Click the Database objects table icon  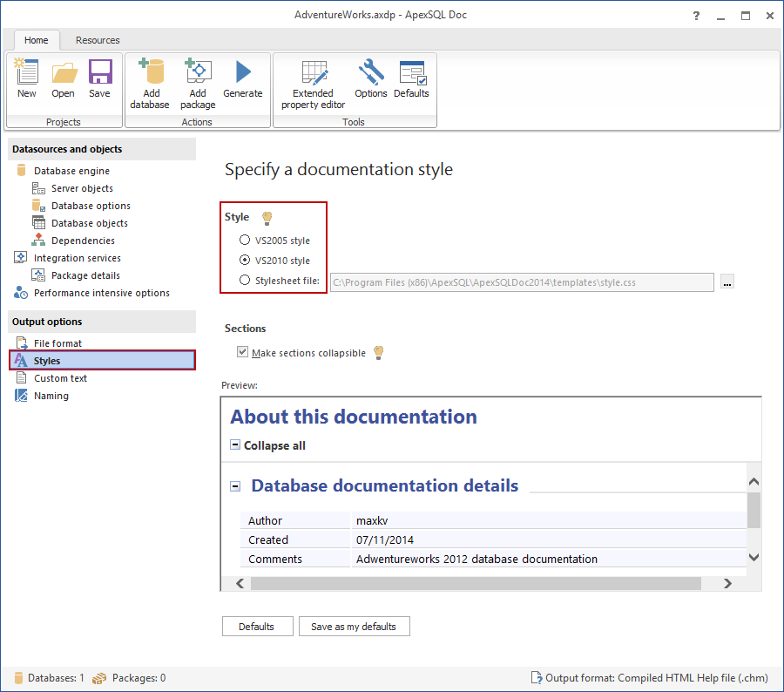(38, 222)
